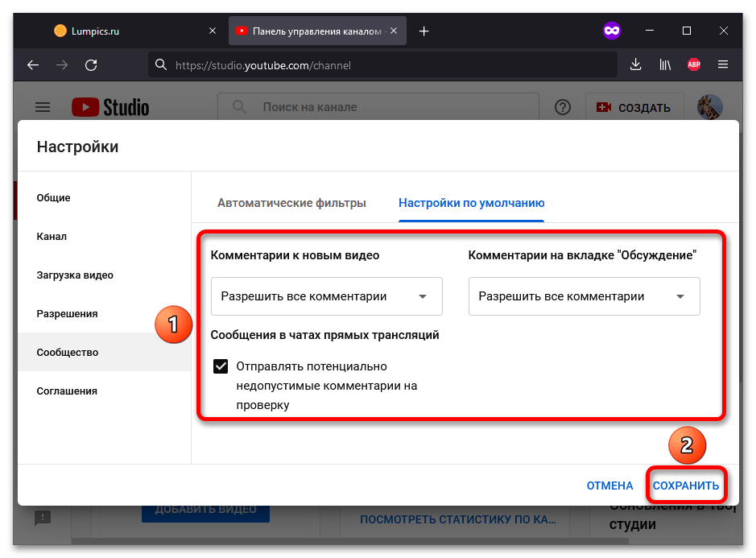Go back using browser back arrow

coord(33,65)
